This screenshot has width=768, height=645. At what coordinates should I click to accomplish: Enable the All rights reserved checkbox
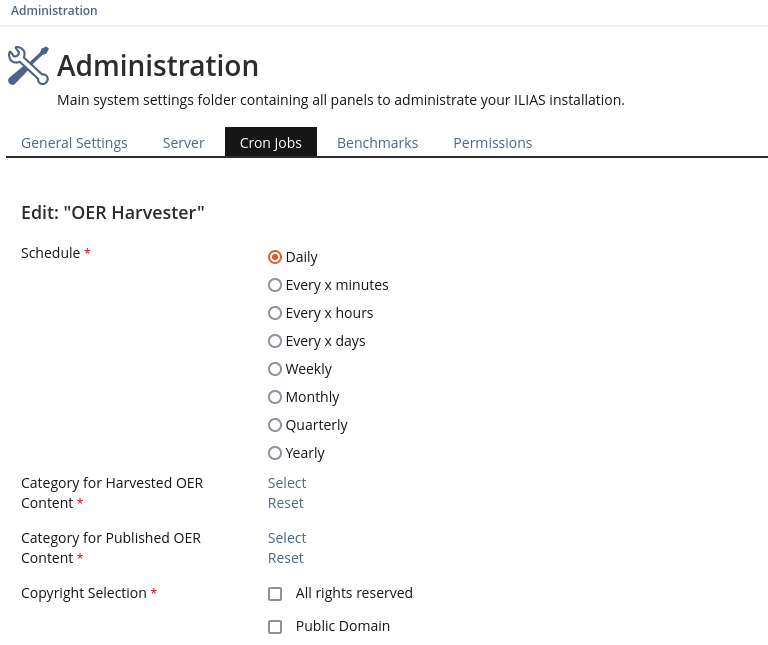click(x=275, y=594)
